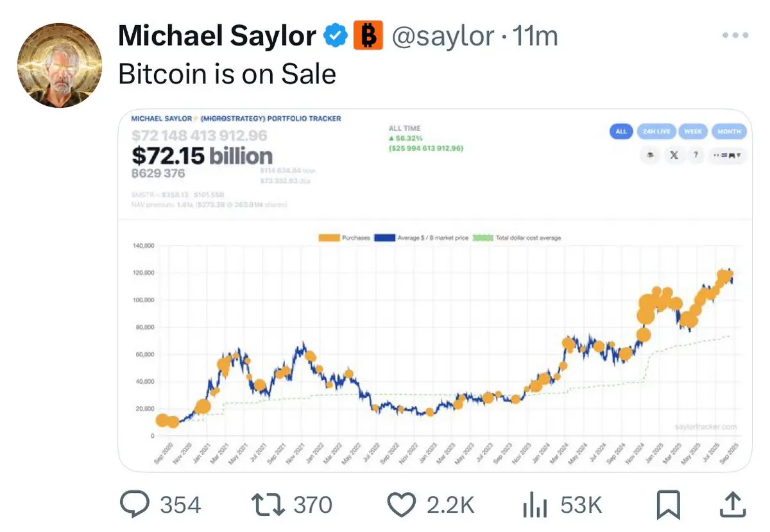This screenshot has width=770, height=532.
Task: Open the portfolio chart image
Action: [x=434, y=291]
